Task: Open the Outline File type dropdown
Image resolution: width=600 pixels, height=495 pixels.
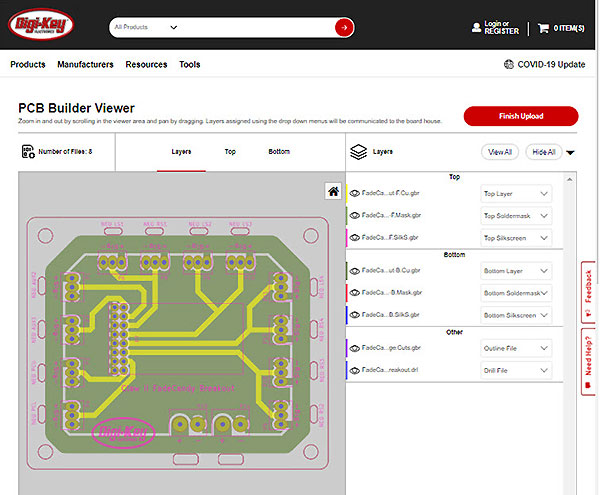Action: pyautogui.click(x=516, y=347)
